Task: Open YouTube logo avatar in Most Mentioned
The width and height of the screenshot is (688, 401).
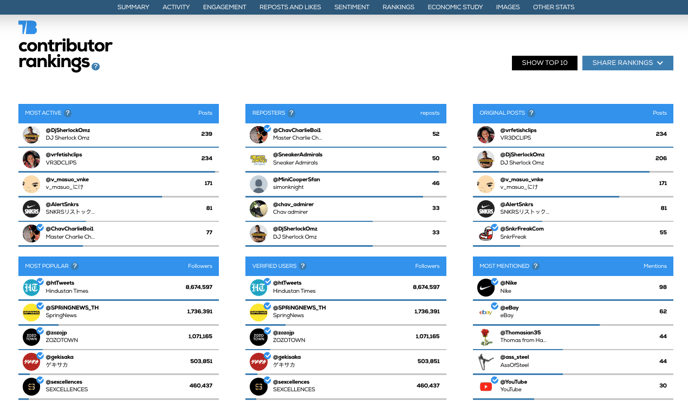Action: pyautogui.click(x=486, y=387)
